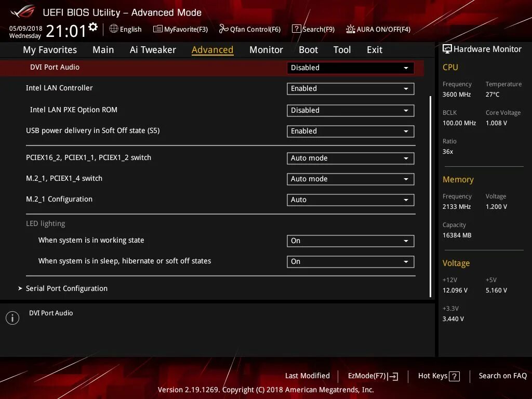Click +12V reading 12.096 V
The height and width of the screenshot is (399, 532).
click(x=455, y=290)
